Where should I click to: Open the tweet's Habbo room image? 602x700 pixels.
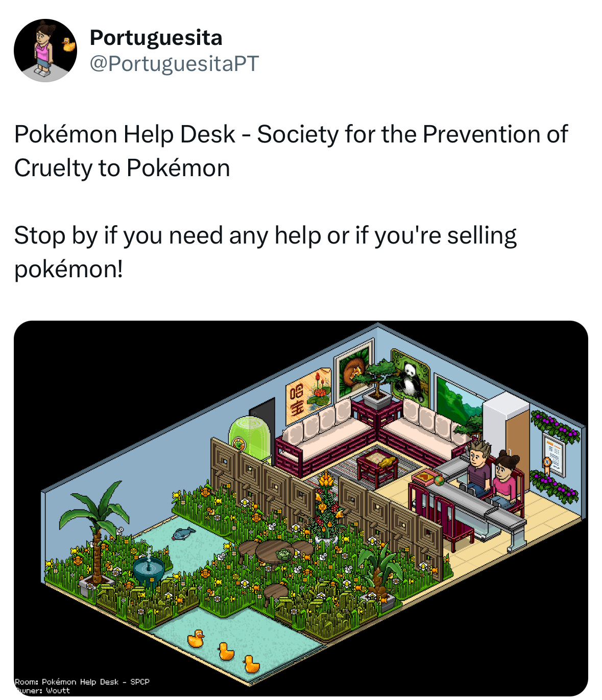click(301, 508)
